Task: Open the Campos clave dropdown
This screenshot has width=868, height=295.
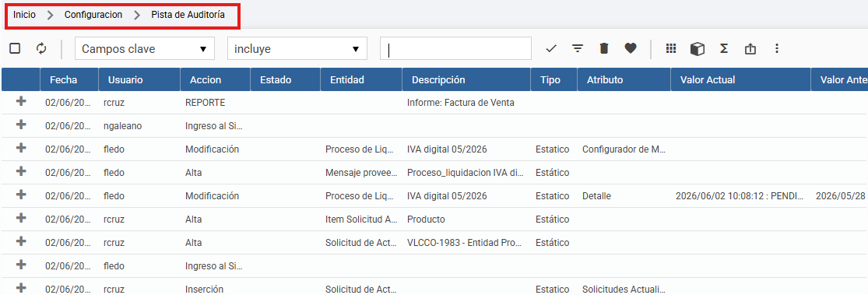Action: coord(145,49)
